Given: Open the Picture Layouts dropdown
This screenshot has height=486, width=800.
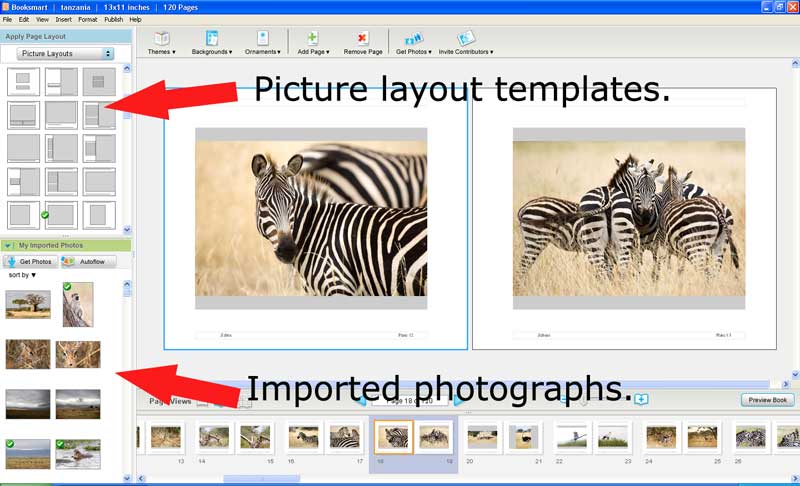Looking at the screenshot, I should (x=65, y=54).
